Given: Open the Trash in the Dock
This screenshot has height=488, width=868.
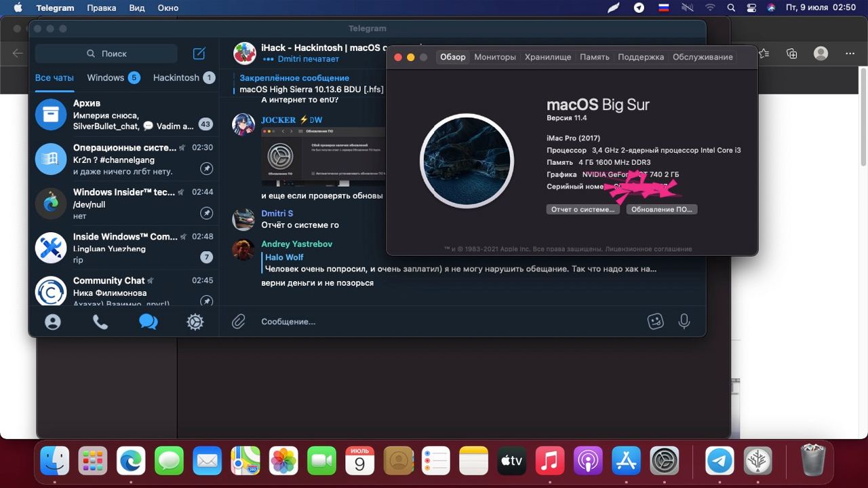Looking at the screenshot, I should tap(812, 461).
